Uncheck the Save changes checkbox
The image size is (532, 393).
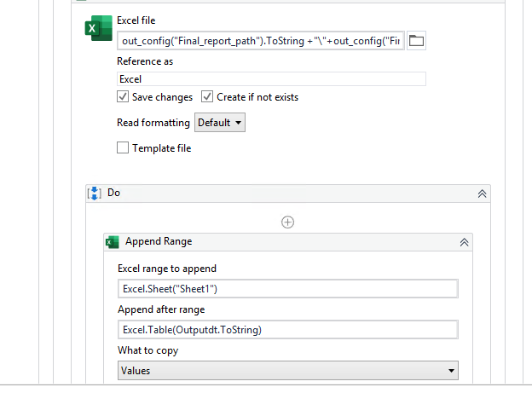123,97
